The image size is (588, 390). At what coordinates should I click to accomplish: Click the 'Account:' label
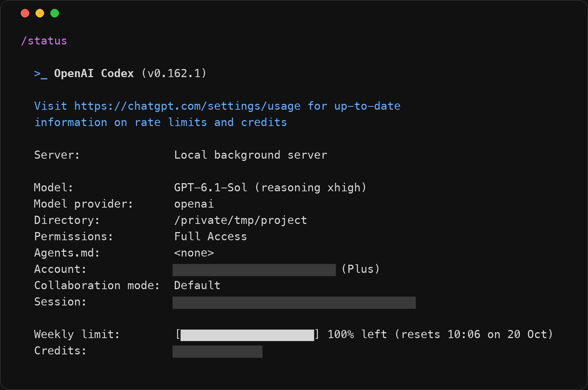(x=60, y=269)
